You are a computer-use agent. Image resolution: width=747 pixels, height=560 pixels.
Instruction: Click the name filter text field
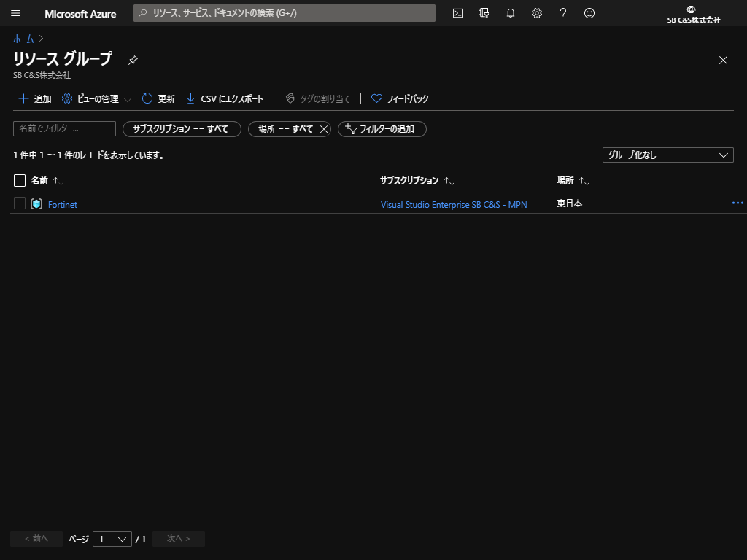64,128
